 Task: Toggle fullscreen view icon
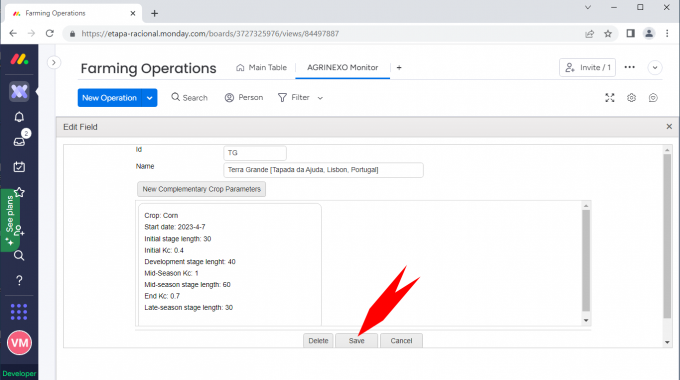click(x=610, y=98)
